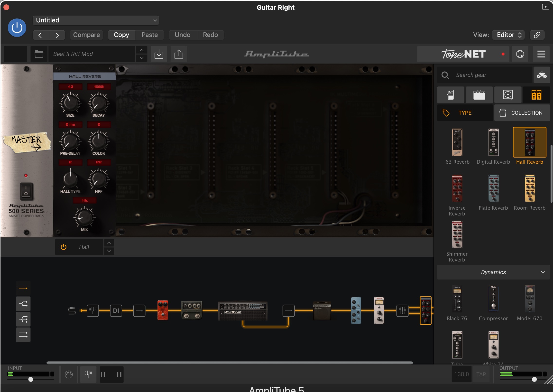Viewport: 553px width, 392px height.
Task: Select next Hall preset down chevron
Action: click(x=109, y=251)
